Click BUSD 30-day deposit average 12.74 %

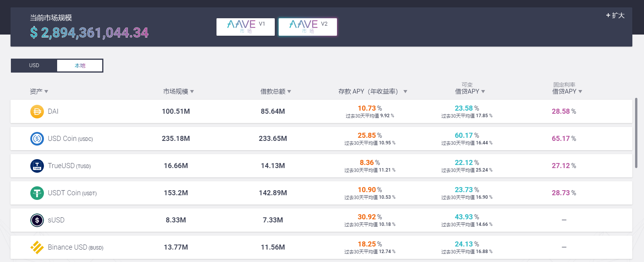coord(370,252)
